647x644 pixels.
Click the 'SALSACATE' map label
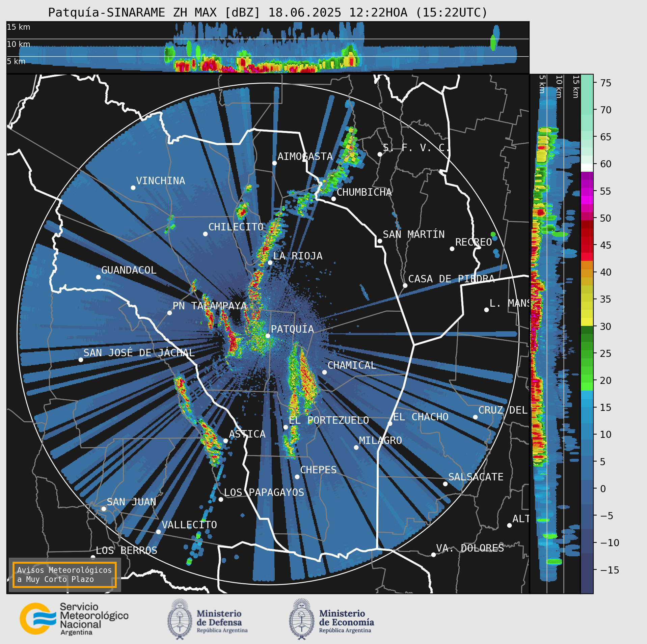coord(476,477)
